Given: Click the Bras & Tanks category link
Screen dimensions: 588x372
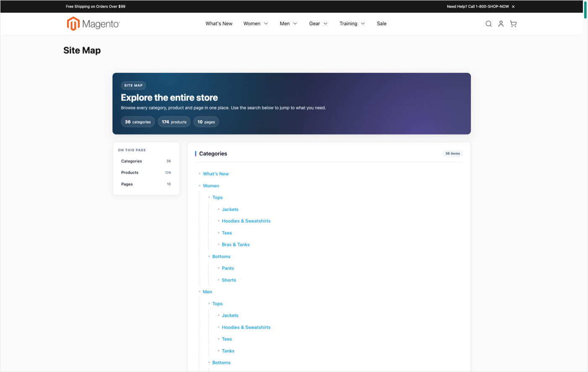Looking at the screenshot, I should pyautogui.click(x=236, y=244).
